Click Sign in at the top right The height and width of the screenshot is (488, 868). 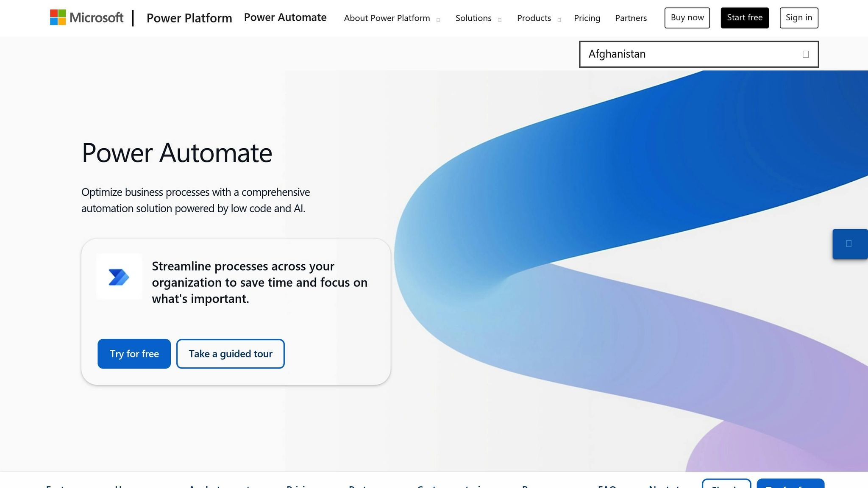click(798, 17)
